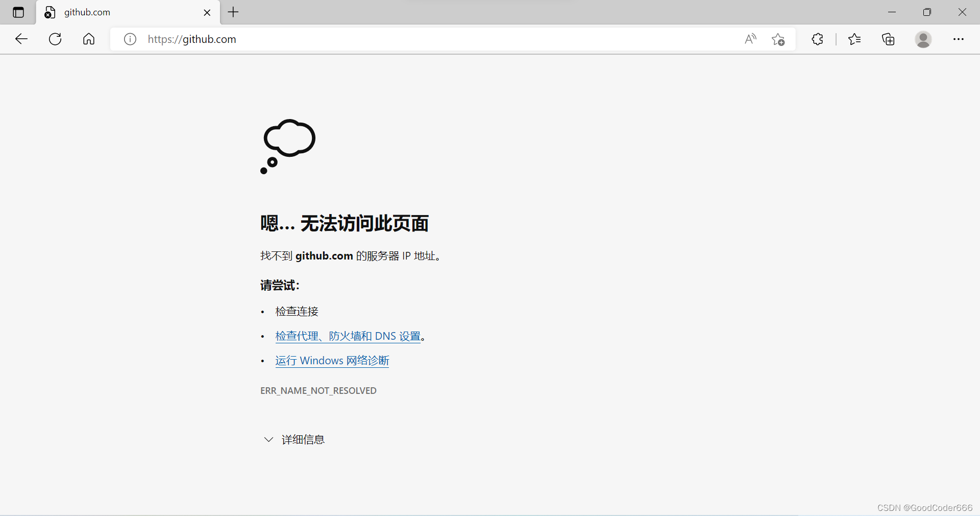Viewport: 980px width, 516px height.
Task: Close the browser window
Action: [x=962, y=12]
